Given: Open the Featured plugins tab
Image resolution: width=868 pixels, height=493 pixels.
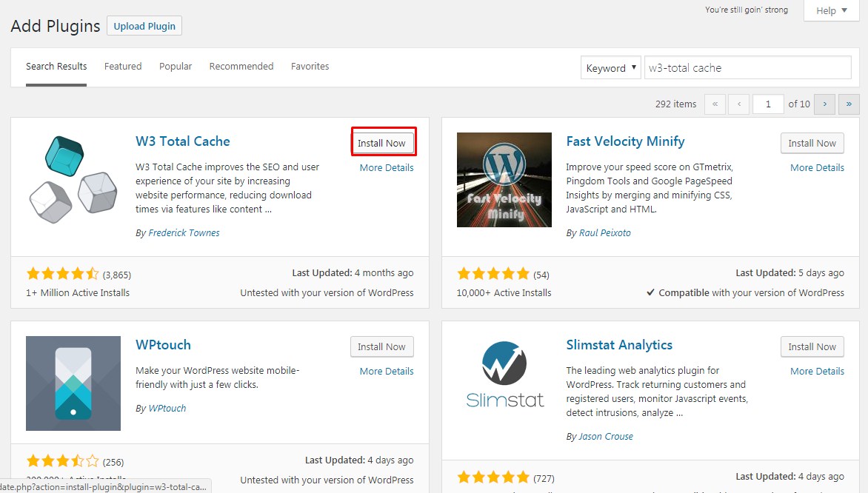Looking at the screenshot, I should [x=123, y=67].
